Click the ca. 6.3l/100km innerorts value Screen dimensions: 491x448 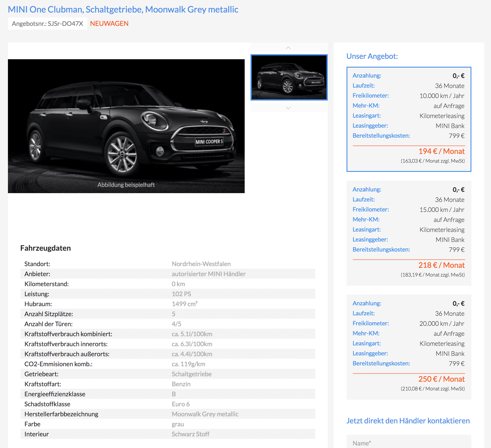pyautogui.click(x=192, y=344)
